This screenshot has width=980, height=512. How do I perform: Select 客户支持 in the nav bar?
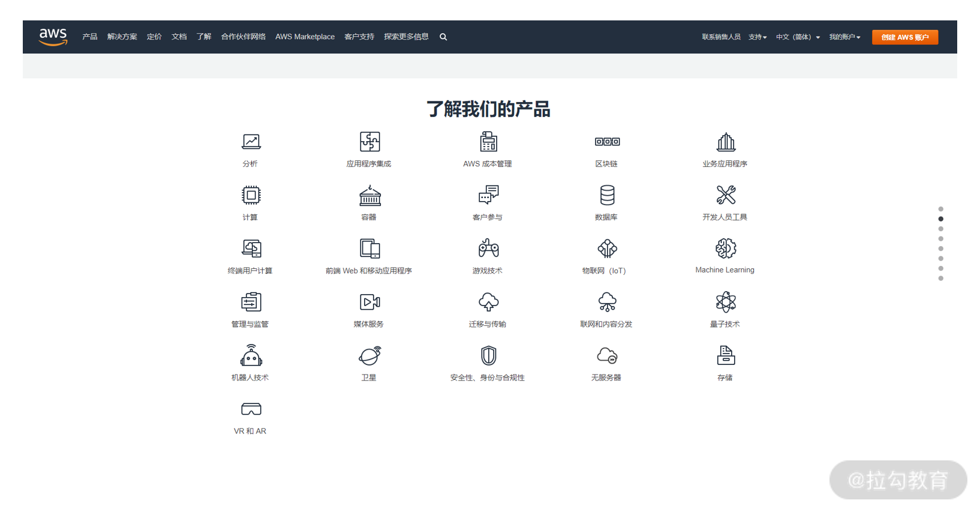point(359,37)
